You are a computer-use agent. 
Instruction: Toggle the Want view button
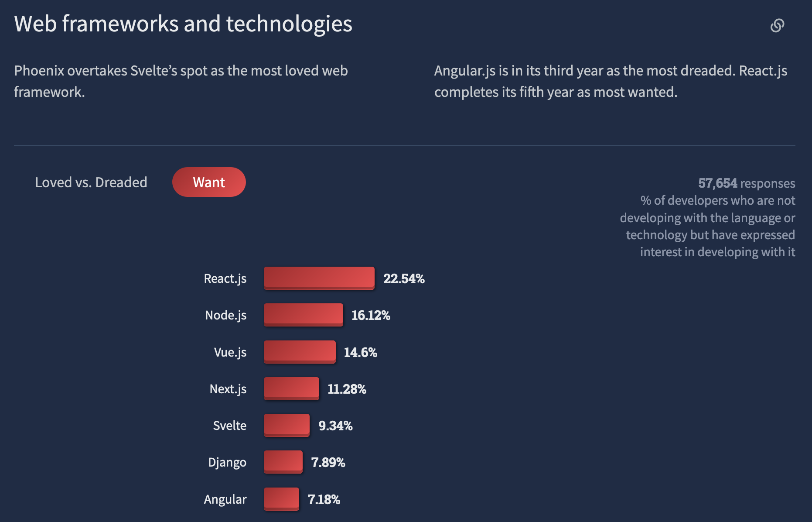click(x=209, y=182)
